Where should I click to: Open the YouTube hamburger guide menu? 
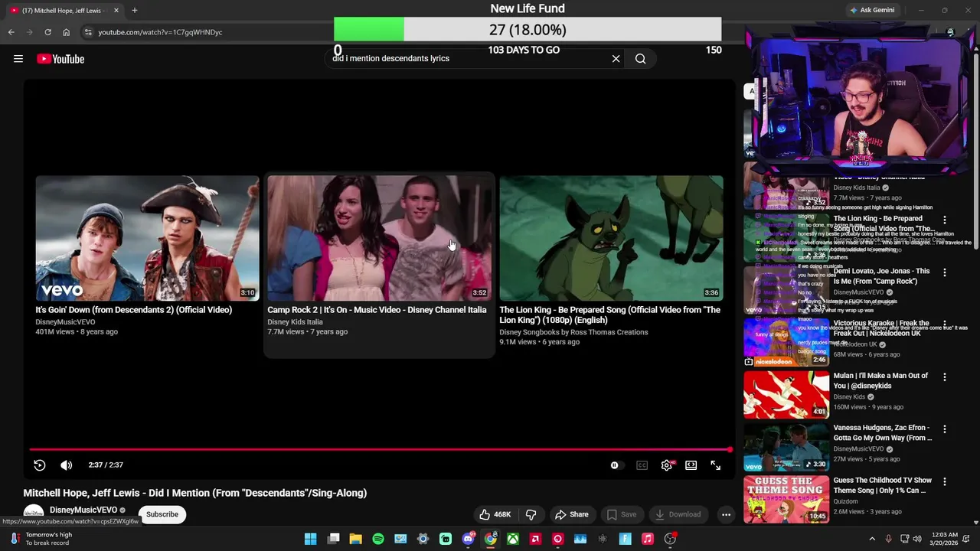point(18,59)
